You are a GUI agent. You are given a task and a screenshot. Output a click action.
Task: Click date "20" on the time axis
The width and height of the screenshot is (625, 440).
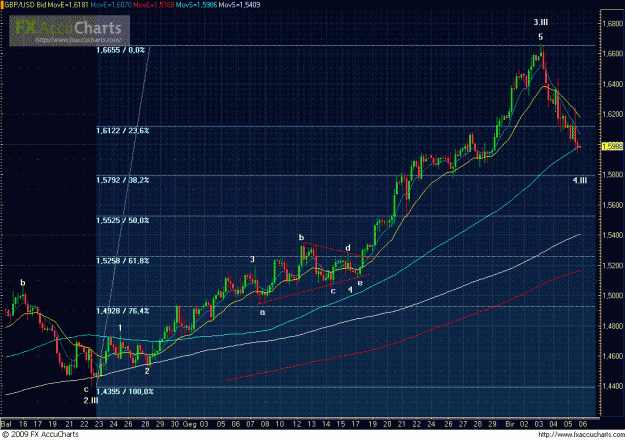pos(387,424)
